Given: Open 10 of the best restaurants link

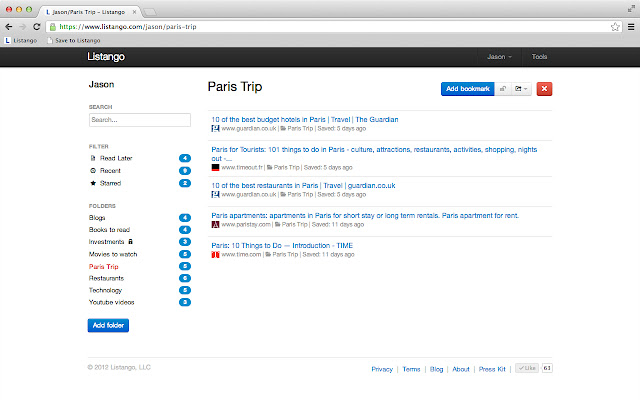Looking at the screenshot, I should 303,186.
